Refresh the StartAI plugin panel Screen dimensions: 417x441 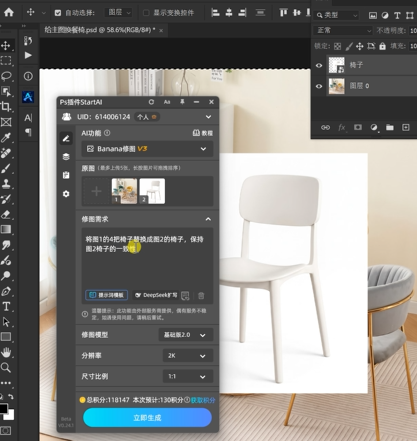coord(151,102)
